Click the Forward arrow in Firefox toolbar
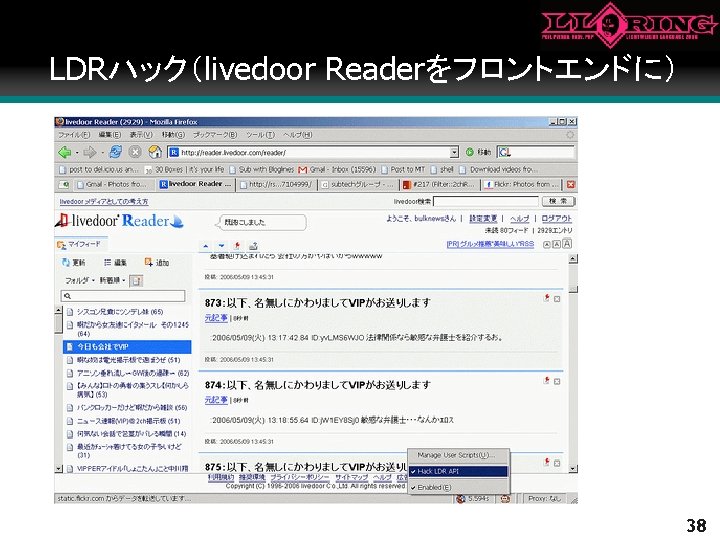 click(89, 152)
